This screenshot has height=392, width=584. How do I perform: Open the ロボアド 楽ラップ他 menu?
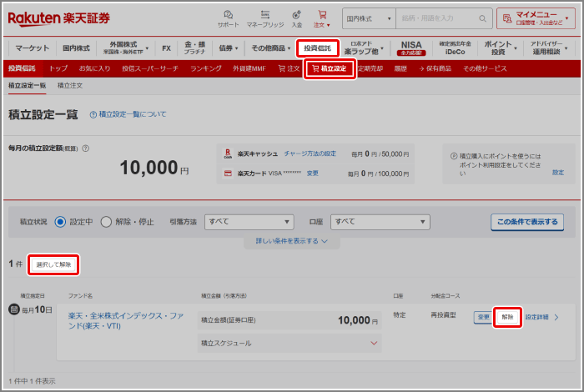(x=364, y=48)
